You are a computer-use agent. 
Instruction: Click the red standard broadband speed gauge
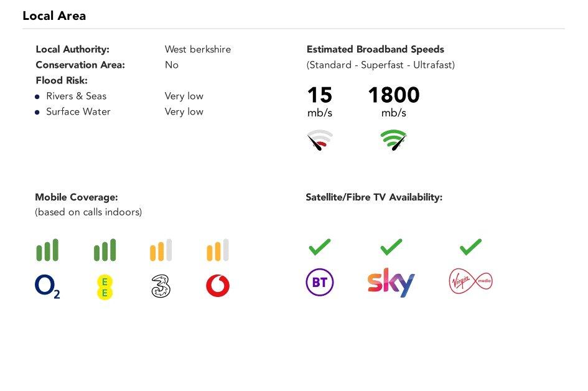point(320,141)
